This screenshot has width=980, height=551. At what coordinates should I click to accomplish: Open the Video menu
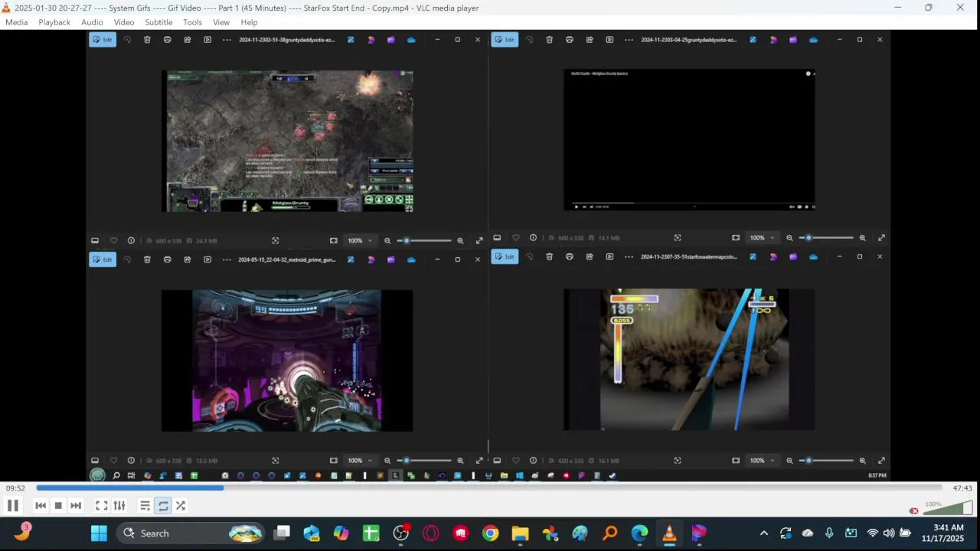(124, 22)
